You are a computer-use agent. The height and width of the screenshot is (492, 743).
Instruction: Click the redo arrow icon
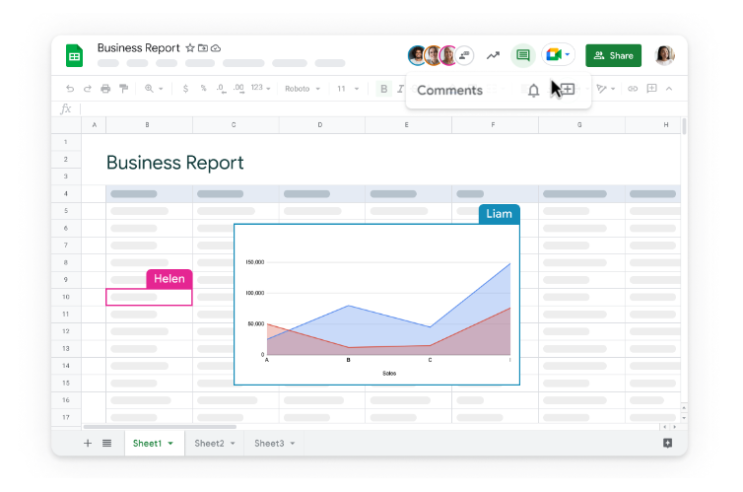88,89
